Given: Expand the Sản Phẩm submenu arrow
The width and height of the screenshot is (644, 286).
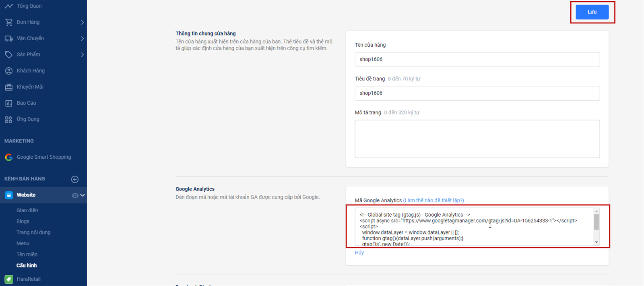Looking at the screenshot, I should [82, 54].
